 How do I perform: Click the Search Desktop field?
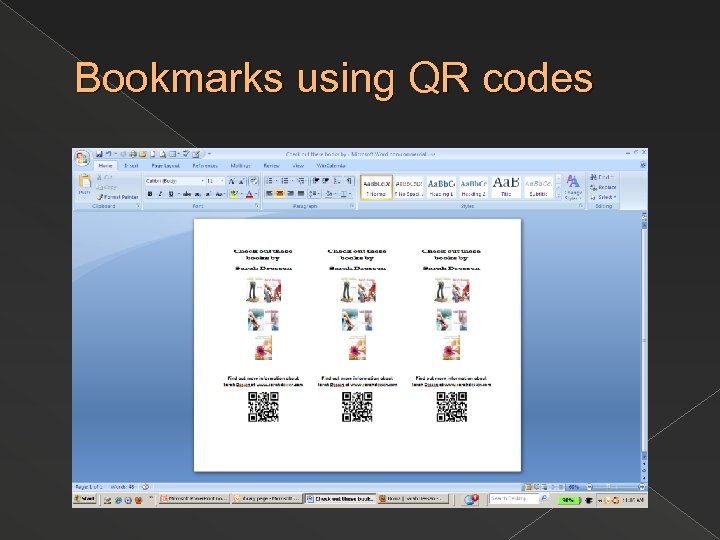coord(512,499)
